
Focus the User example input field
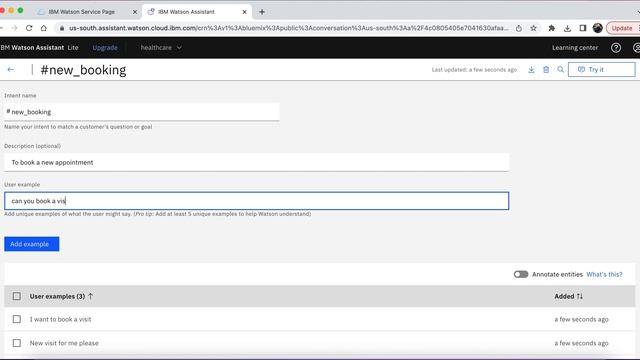click(x=257, y=201)
